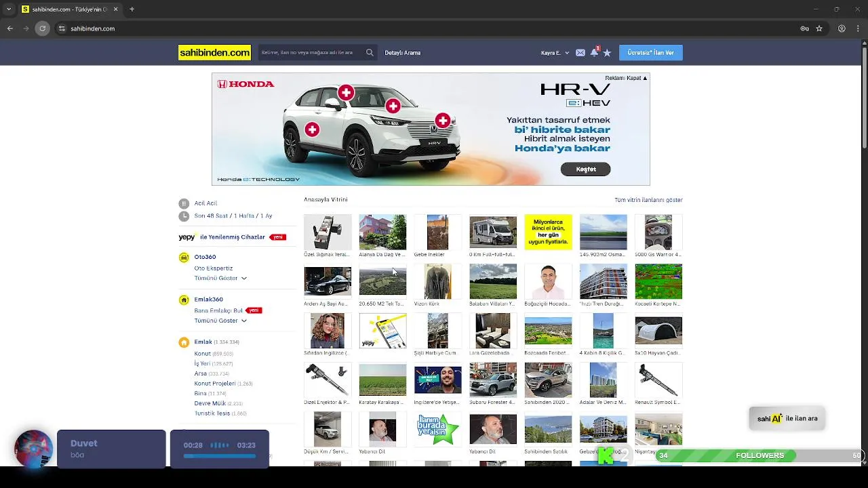Open the Acil Acil link

[205, 203]
